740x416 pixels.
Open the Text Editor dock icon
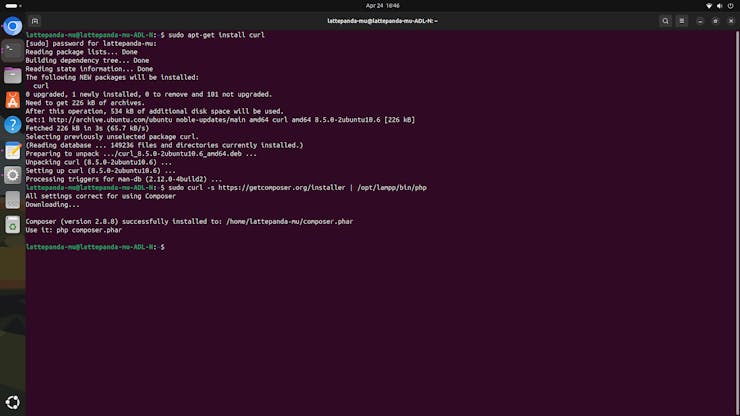tap(13, 150)
